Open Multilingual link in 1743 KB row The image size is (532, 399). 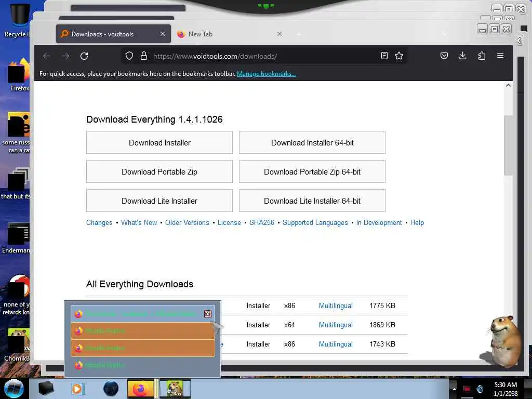[336, 344]
